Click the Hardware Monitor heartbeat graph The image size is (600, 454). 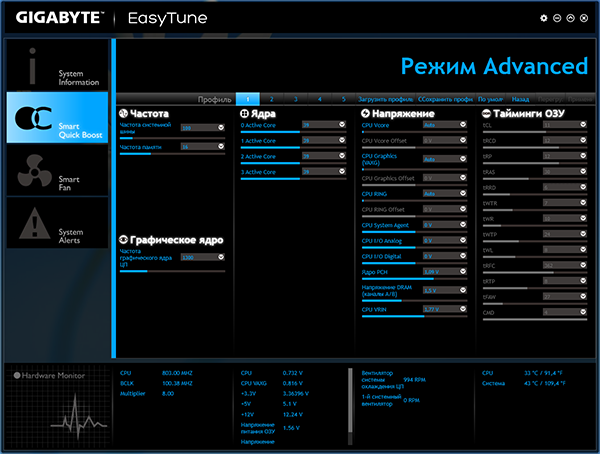coord(78,417)
